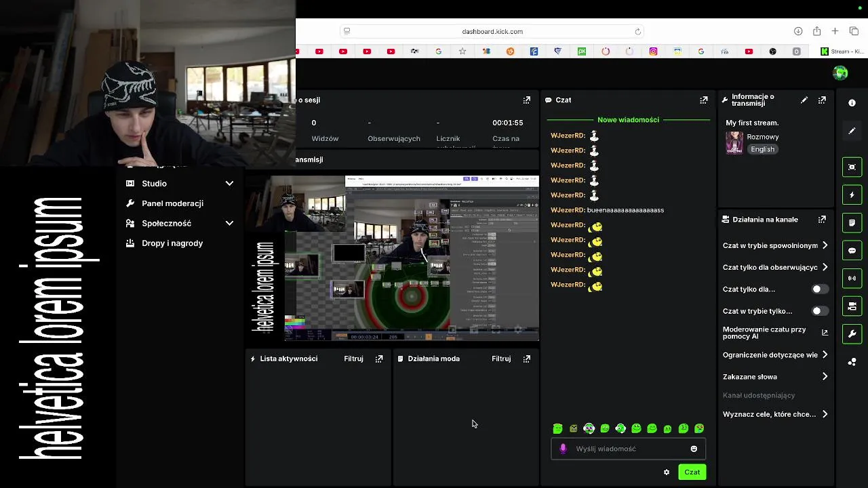Click Safari's download icon
This screenshot has height=488, width=868.
click(798, 31)
